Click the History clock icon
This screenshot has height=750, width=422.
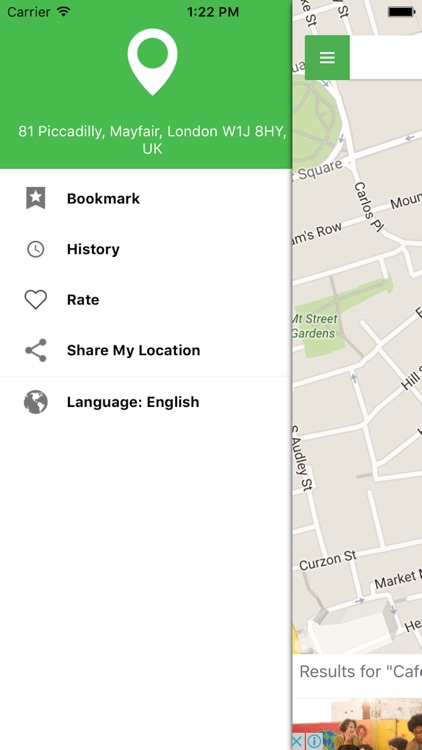[x=35, y=249]
